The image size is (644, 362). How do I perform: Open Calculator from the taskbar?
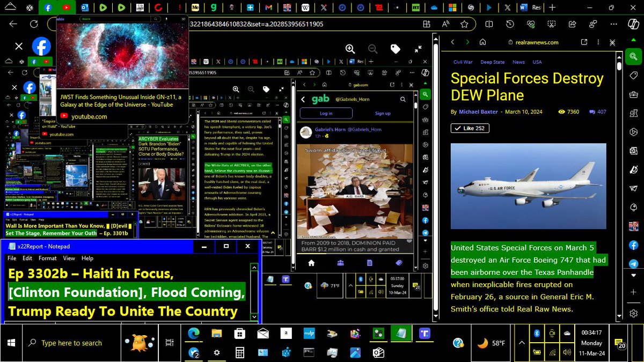click(240, 352)
